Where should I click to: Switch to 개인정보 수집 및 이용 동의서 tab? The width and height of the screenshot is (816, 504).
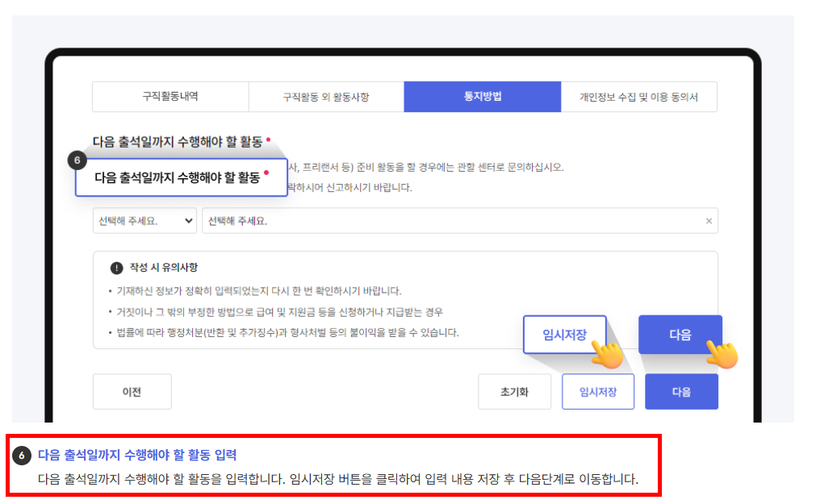click(x=639, y=96)
